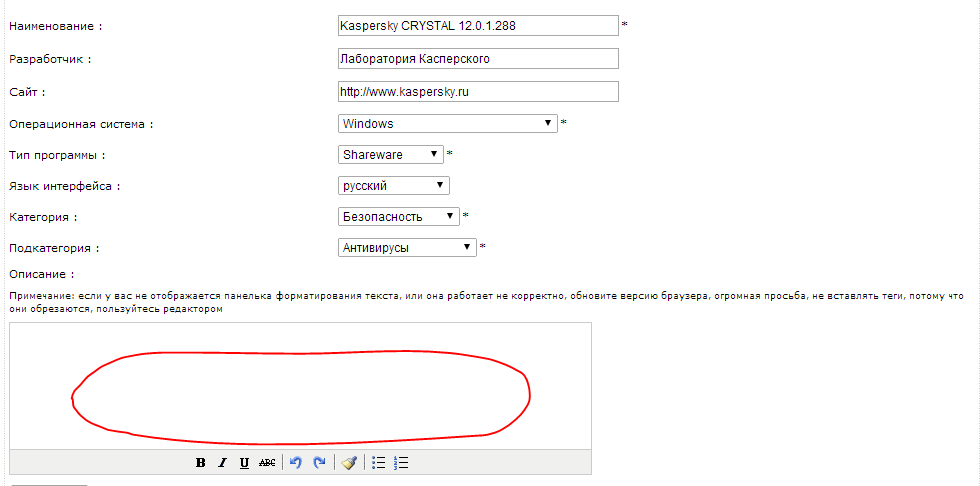The height and width of the screenshot is (486, 980).
Task: Click the Разработчик field with Лаборатория Касперского
Action: [478, 59]
